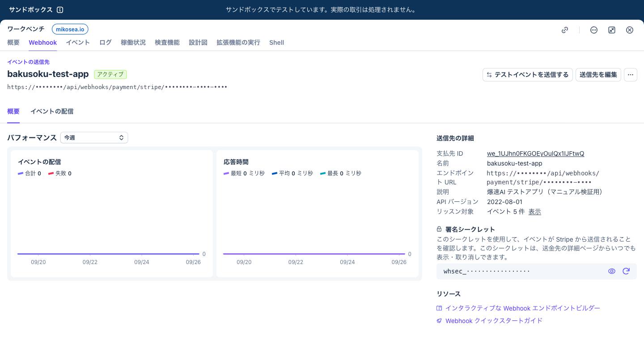Viewport: 644px width, 358px height.
Task: Open the ログ tab
Action: [x=106, y=43]
